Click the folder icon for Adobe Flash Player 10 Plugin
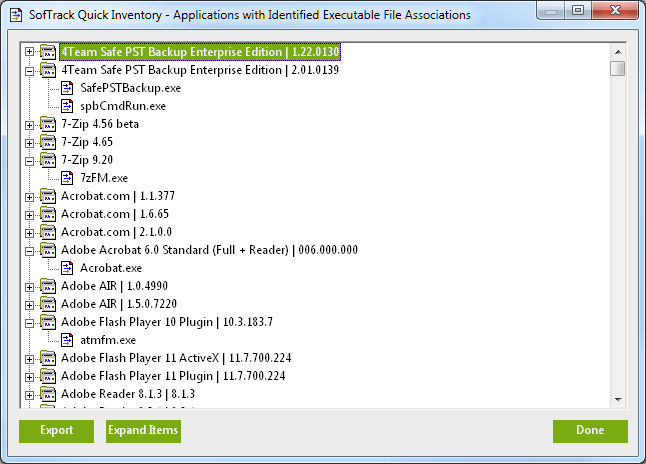The height and width of the screenshot is (464, 646). pos(48,322)
